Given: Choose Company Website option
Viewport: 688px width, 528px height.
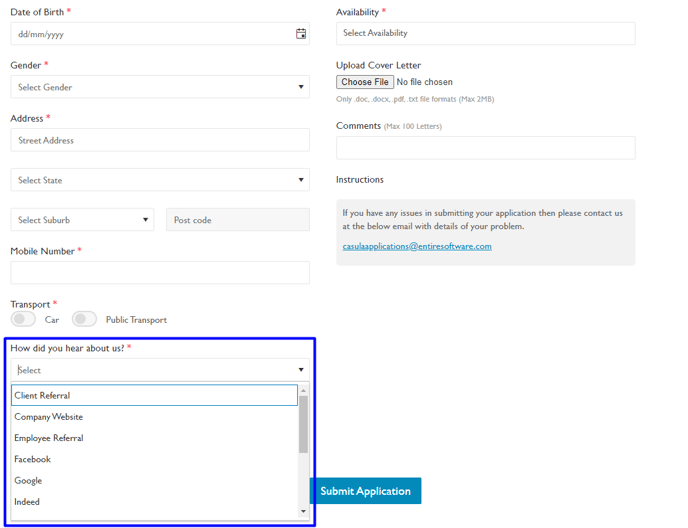Looking at the screenshot, I should point(154,417).
